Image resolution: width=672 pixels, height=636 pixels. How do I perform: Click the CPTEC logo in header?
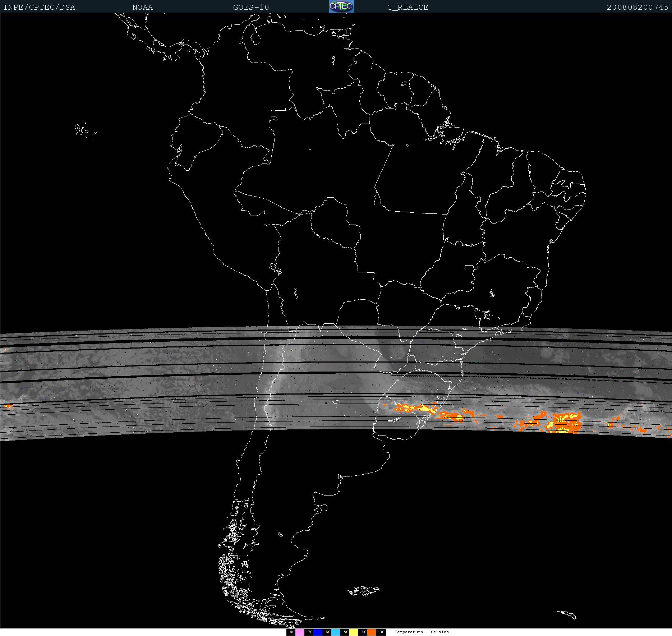pyautogui.click(x=341, y=6)
